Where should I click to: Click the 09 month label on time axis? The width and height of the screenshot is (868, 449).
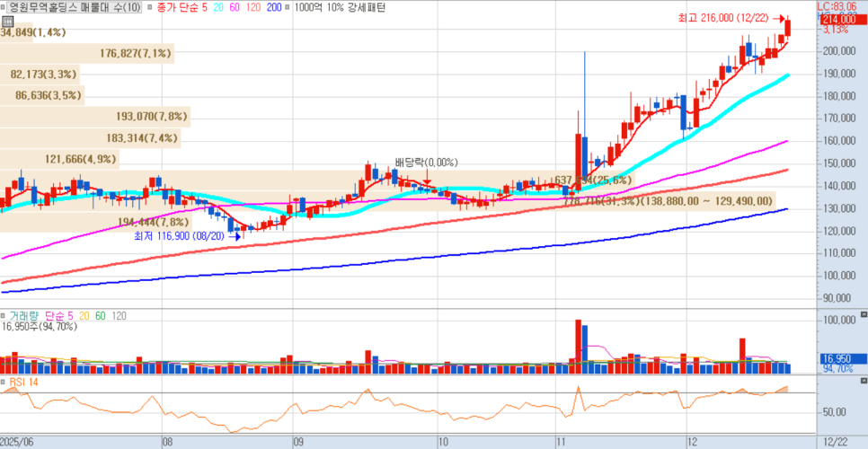tap(298, 442)
